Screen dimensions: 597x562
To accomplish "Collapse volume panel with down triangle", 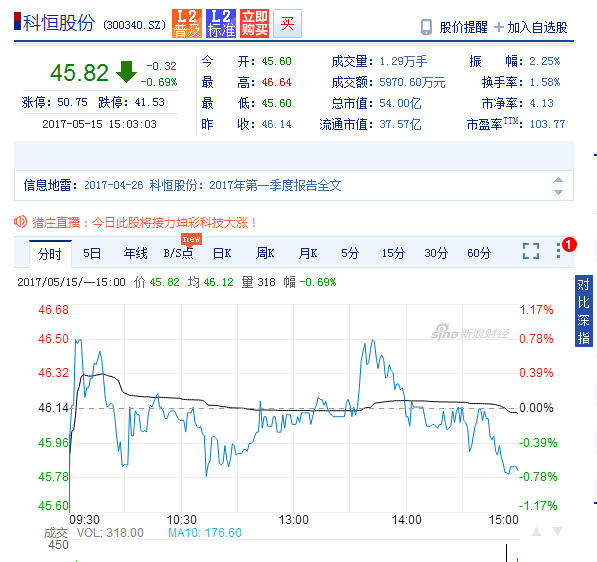I will point(557,532).
